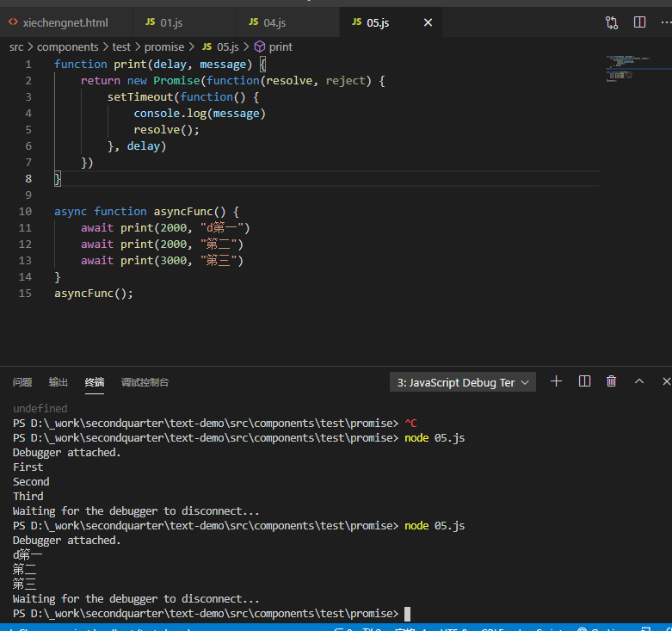Maximize panel size with up chevron

pos(639,381)
